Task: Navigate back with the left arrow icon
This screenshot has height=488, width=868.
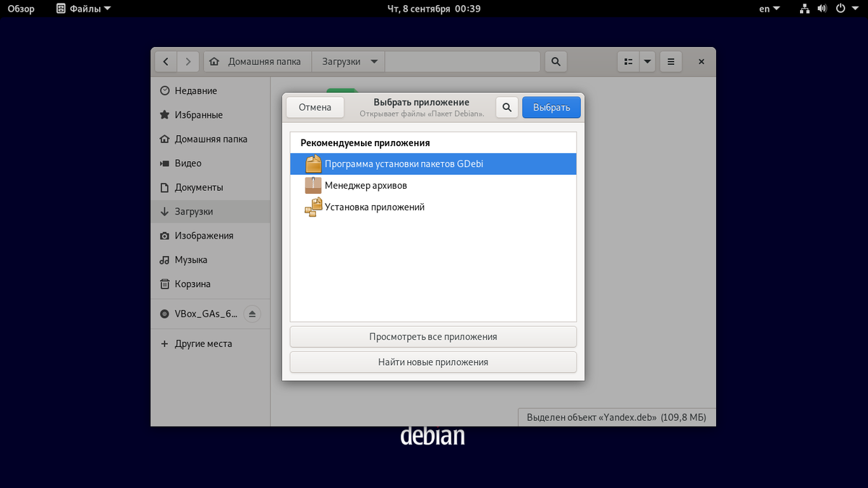Action: 166,61
